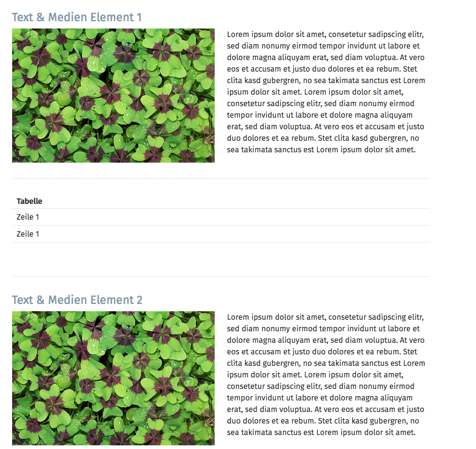Click the divider line above Element 2 heading
Screen dimensions: 476x449
tap(221, 277)
